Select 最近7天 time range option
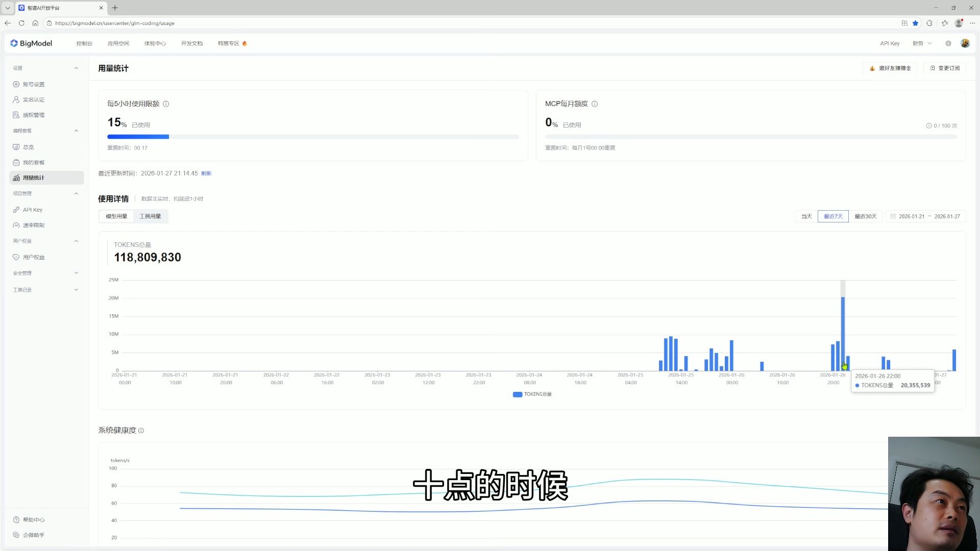The height and width of the screenshot is (551, 980). 833,216
